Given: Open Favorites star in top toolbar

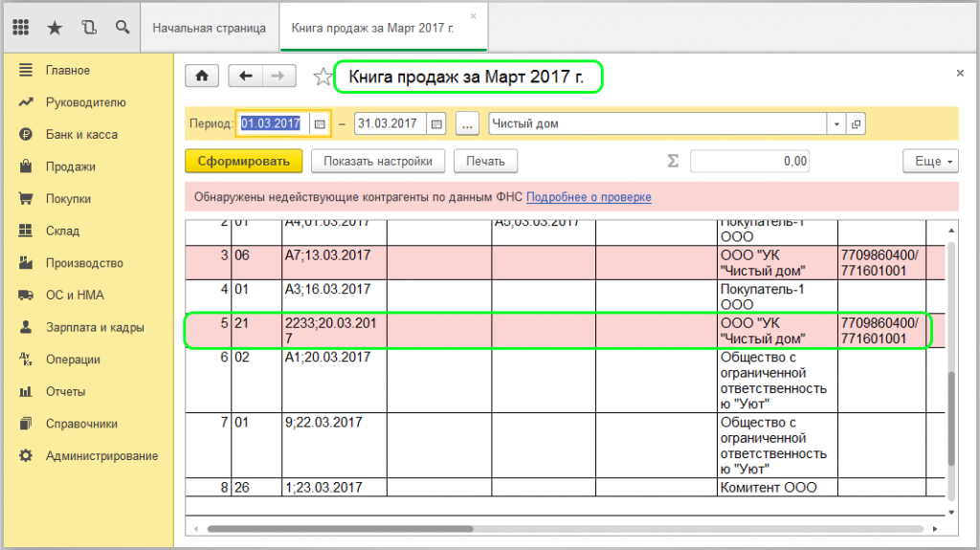Looking at the screenshot, I should point(55,28).
